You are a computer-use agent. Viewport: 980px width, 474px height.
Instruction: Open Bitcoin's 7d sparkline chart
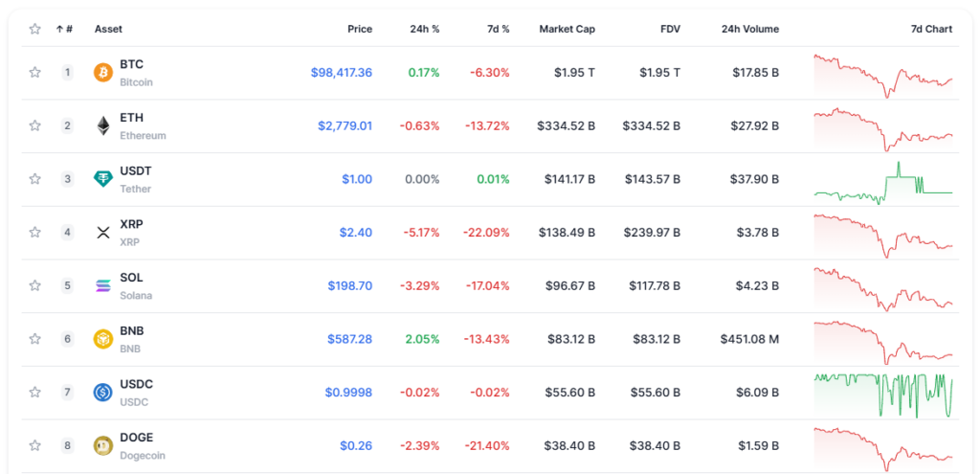pos(883,77)
